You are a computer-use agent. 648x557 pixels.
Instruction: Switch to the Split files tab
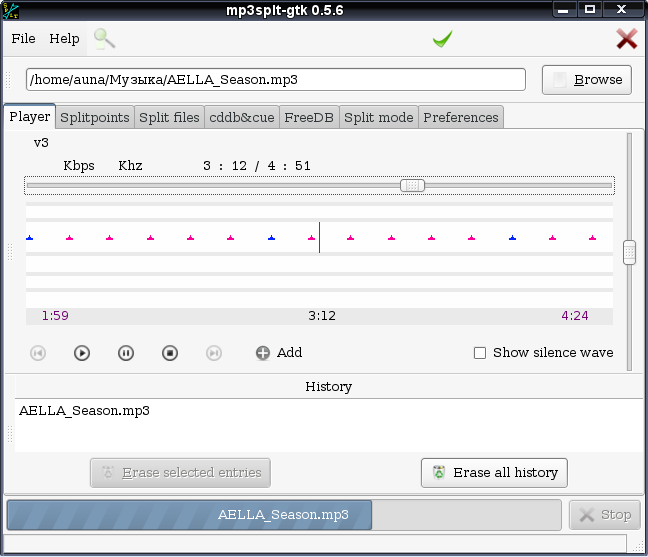pos(169,117)
